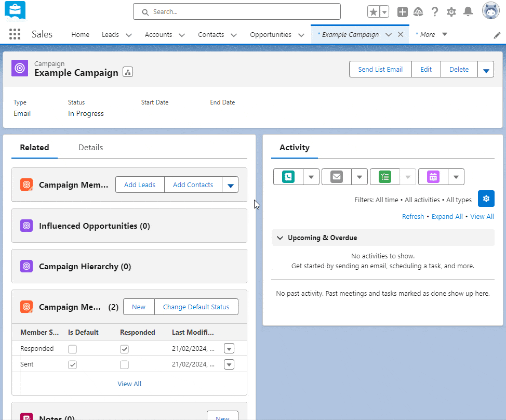
Task: Open new event options dropdown
Action: (456, 177)
